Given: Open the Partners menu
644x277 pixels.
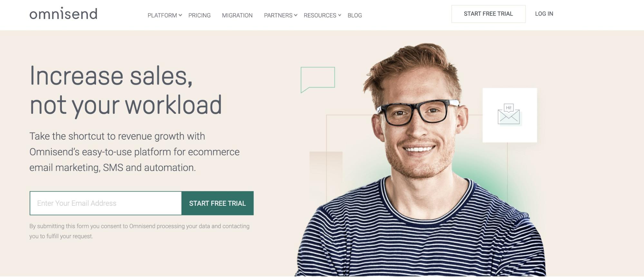Looking at the screenshot, I should [278, 15].
